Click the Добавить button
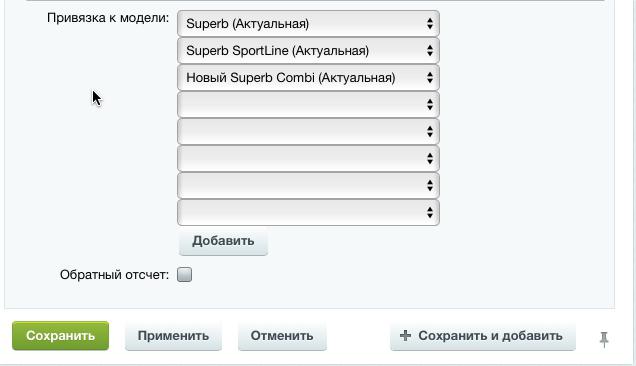The width and height of the screenshot is (636, 366). pos(223,241)
